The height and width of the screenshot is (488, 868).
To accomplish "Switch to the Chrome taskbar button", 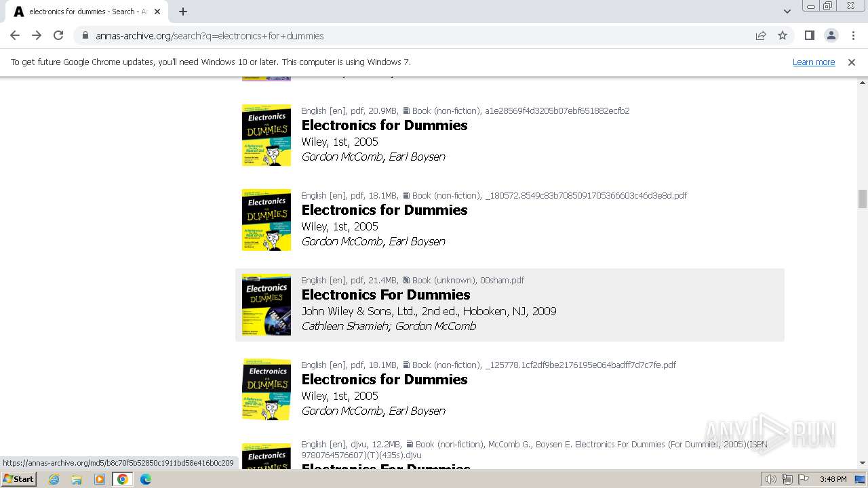I will (123, 479).
